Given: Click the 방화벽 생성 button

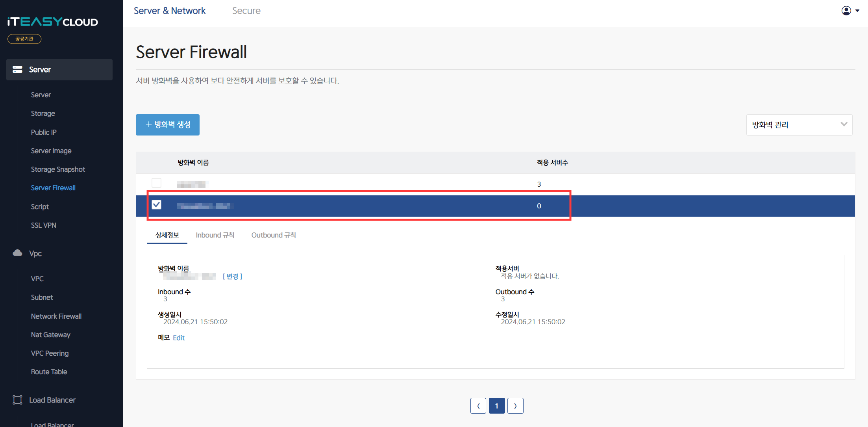Looking at the screenshot, I should pos(168,125).
